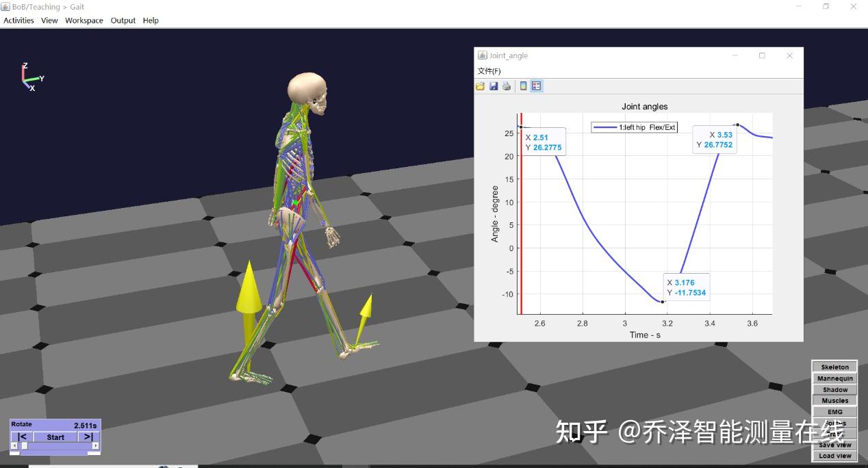Image resolution: width=868 pixels, height=468 pixels.
Task: Open the Output menu
Action: (x=123, y=20)
